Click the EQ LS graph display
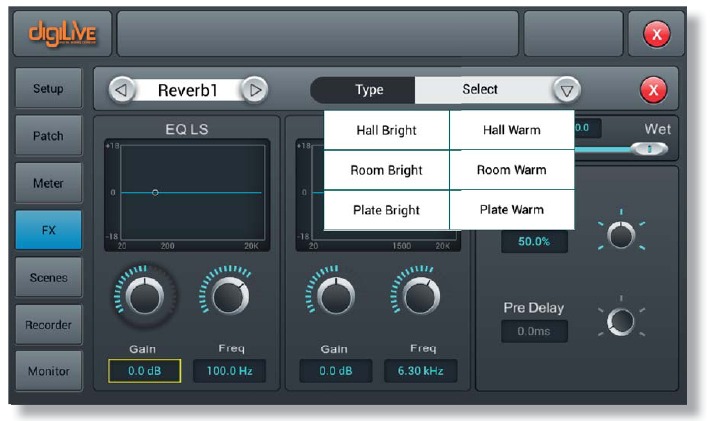This screenshot has width=713, height=421. (187, 195)
